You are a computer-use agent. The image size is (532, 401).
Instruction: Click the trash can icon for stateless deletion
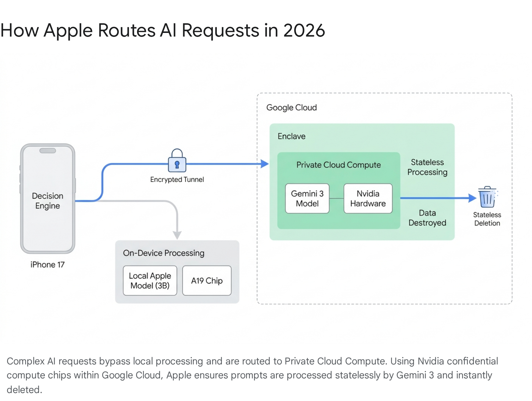[x=487, y=197]
